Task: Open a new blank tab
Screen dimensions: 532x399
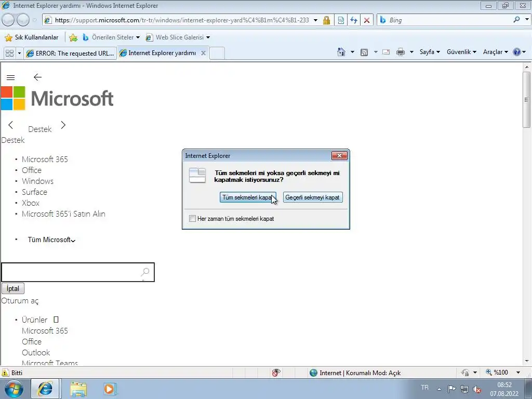Action: (x=217, y=54)
